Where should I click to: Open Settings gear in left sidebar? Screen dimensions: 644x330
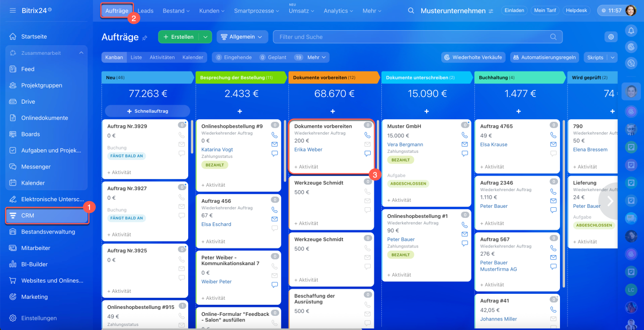pyautogui.click(x=13, y=318)
